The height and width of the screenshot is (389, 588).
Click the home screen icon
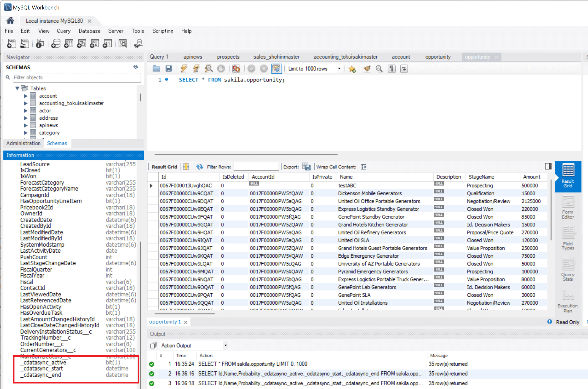click(x=10, y=21)
